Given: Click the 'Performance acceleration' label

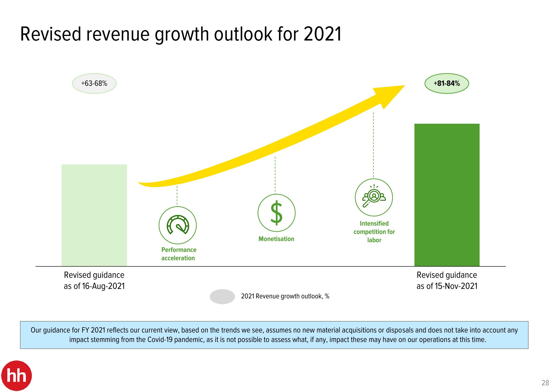Looking at the screenshot, I should (179, 254).
